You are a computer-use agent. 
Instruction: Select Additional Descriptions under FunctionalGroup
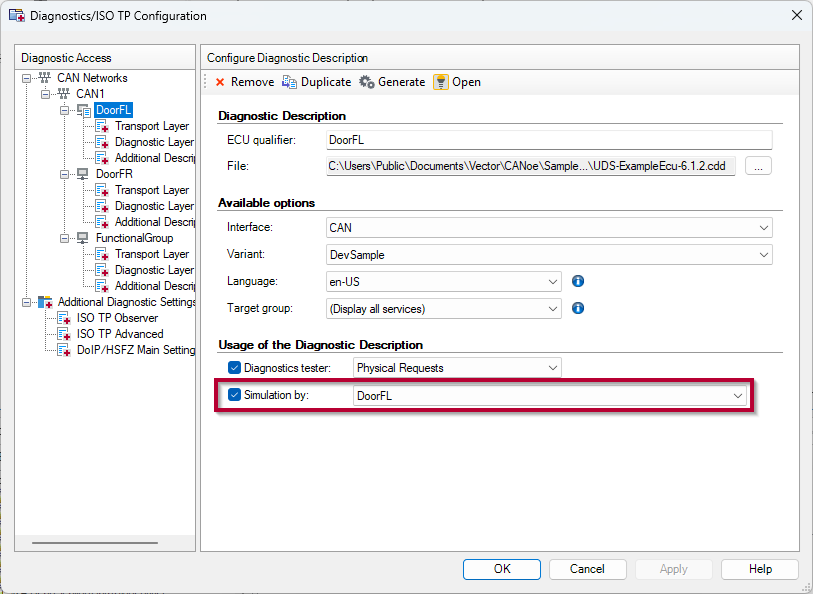[155, 286]
